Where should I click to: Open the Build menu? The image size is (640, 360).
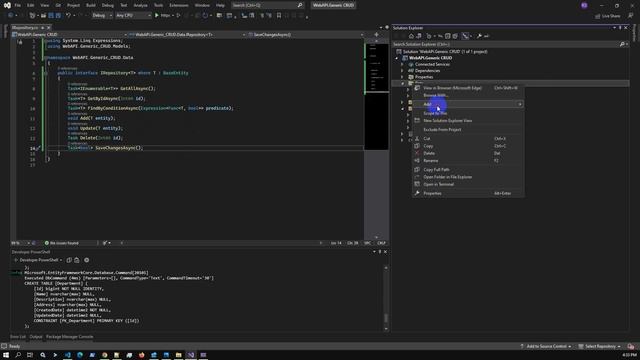coord(91,5)
